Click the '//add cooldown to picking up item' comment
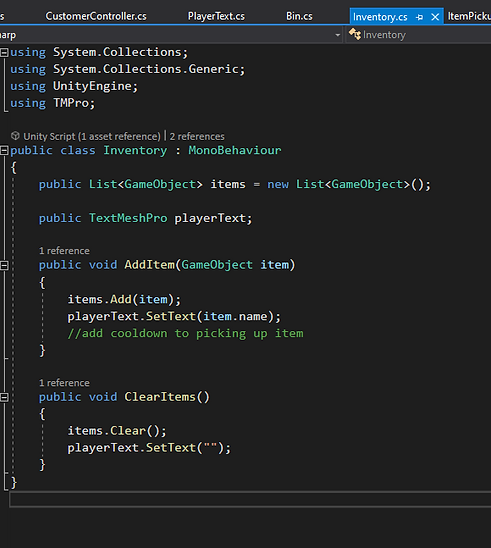The image size is (491, 548). (x=186, y=333)
